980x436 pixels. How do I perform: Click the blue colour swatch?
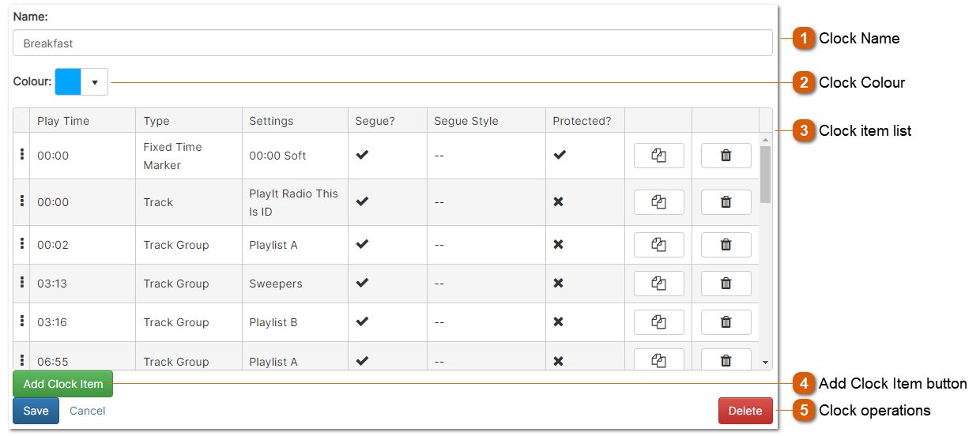coord(68,82)
